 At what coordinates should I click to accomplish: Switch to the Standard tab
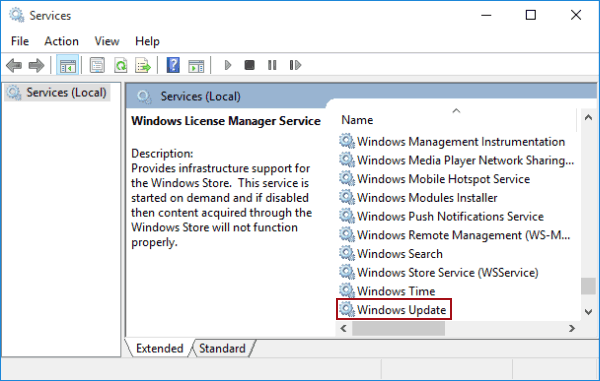click(222, 348)
